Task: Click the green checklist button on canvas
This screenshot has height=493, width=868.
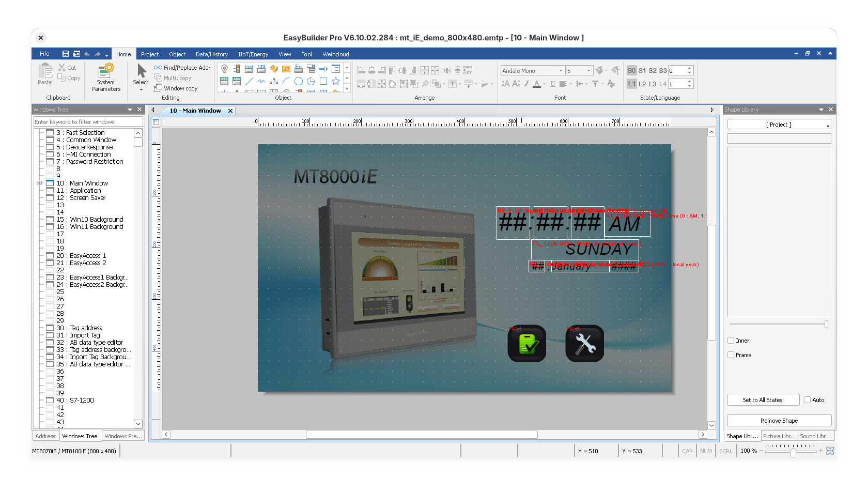Action: click(526, 344)
